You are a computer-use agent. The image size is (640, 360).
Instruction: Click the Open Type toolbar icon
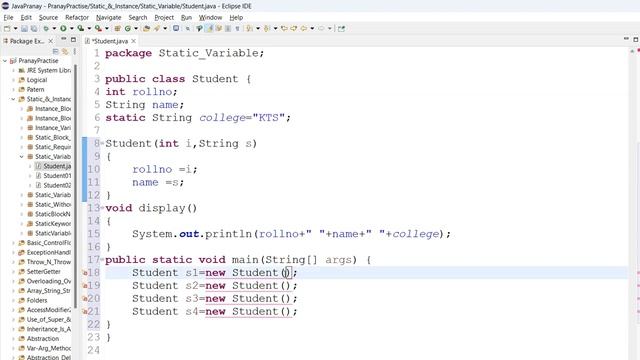click(x=147, y=29)
